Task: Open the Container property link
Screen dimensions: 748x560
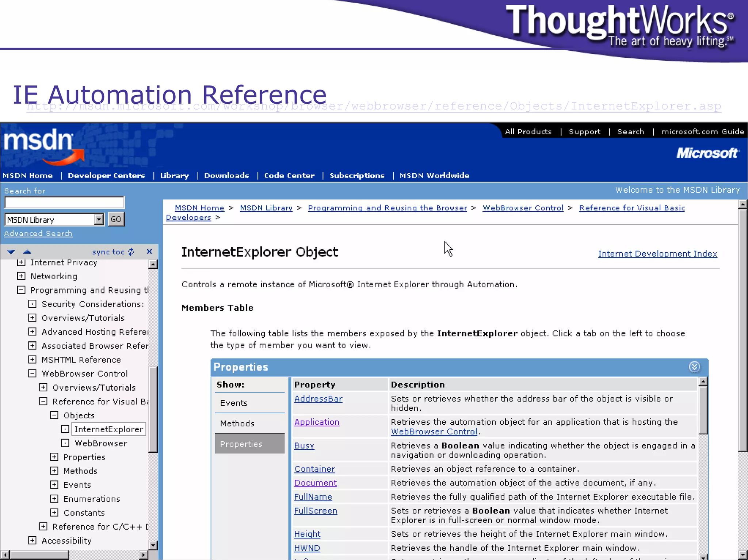Action: tap(314, 469)
